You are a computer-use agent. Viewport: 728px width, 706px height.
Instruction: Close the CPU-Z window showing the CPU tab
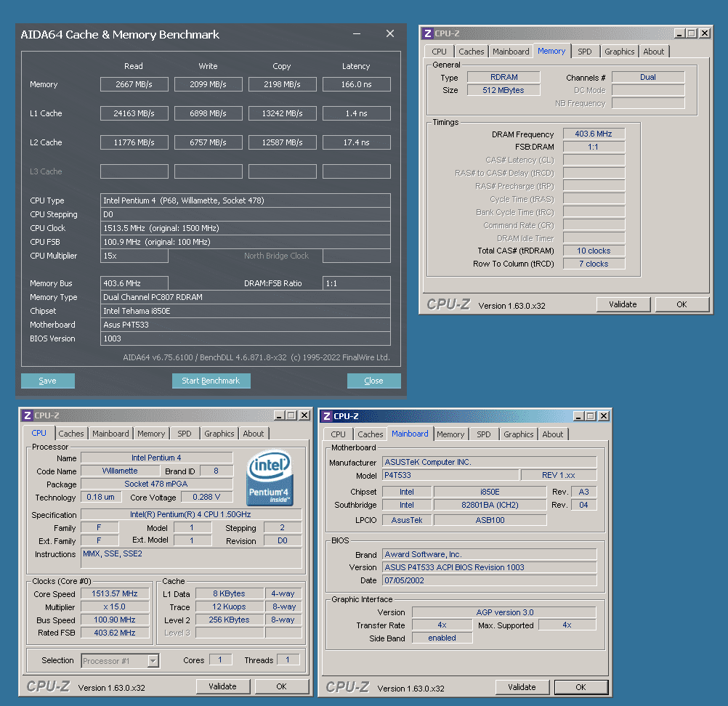(304, 415)
